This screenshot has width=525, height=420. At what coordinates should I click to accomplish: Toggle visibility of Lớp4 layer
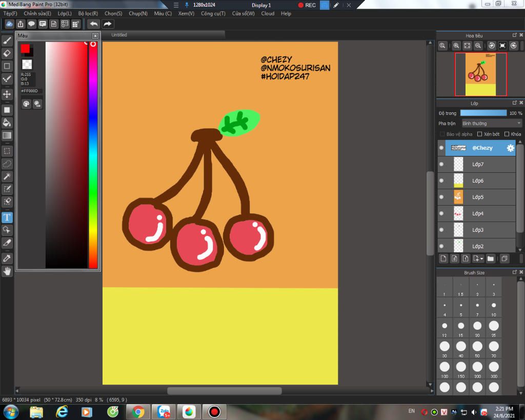441,213
